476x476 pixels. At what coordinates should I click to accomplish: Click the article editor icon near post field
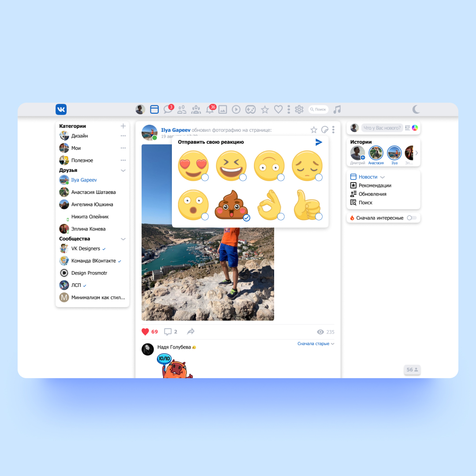407,128
